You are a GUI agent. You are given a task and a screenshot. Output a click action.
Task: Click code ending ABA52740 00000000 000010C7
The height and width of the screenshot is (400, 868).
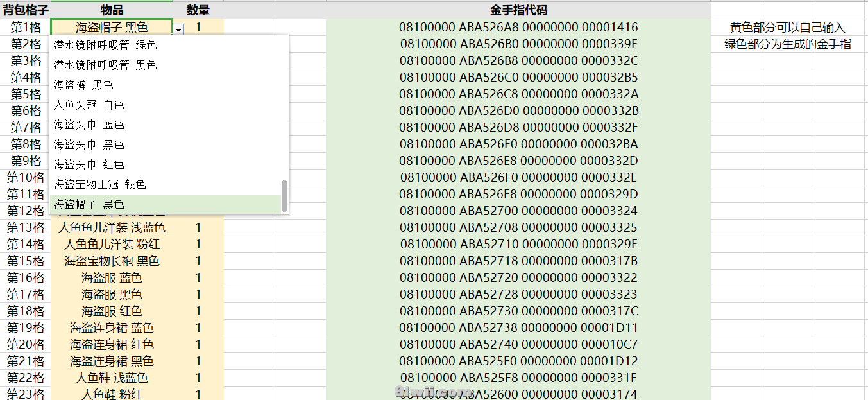(518, 344)
